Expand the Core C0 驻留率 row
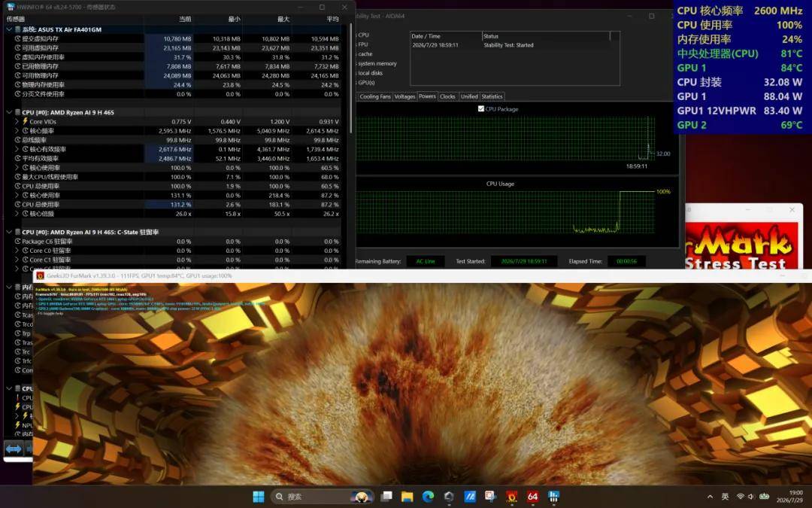This screenshot has width=812, height=508. tap(17, 251)
